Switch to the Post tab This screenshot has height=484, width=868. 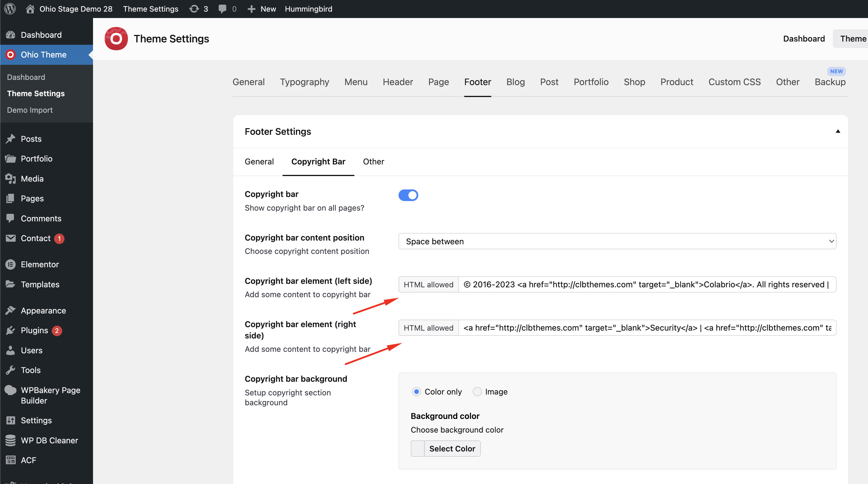tap(549, 82)
